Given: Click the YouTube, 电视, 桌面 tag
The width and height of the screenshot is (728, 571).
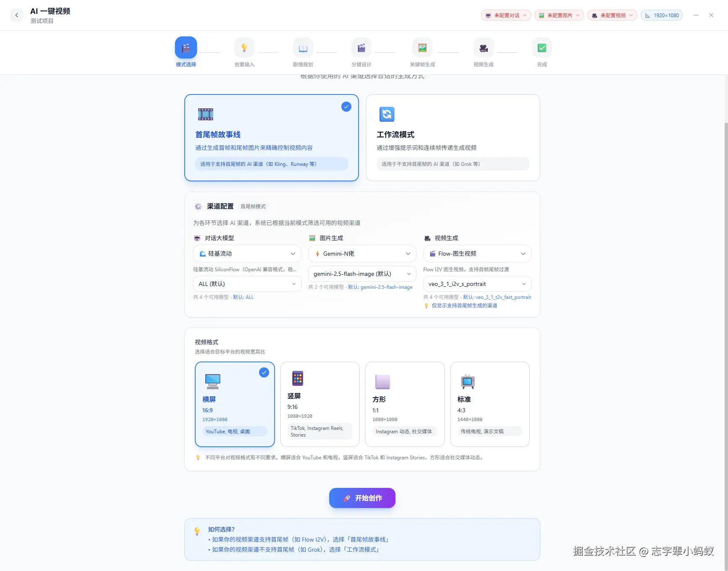Looking at the screenshot, I should pos(235,432).
